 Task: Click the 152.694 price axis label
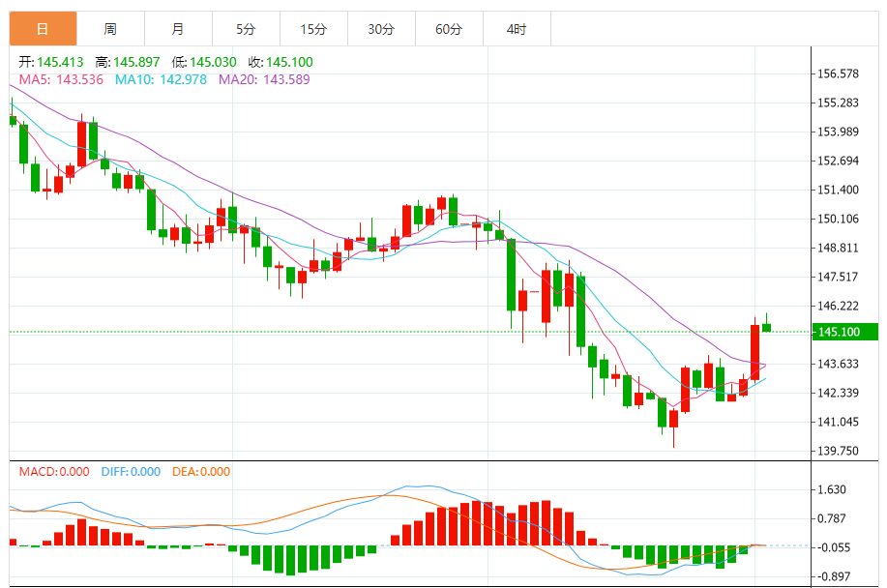pyautogui.click(x=838, y=162)
